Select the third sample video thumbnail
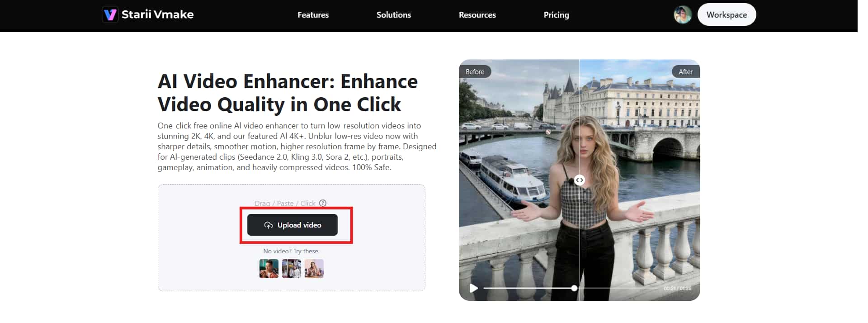The image size is (868, 323). pos(314,269)
